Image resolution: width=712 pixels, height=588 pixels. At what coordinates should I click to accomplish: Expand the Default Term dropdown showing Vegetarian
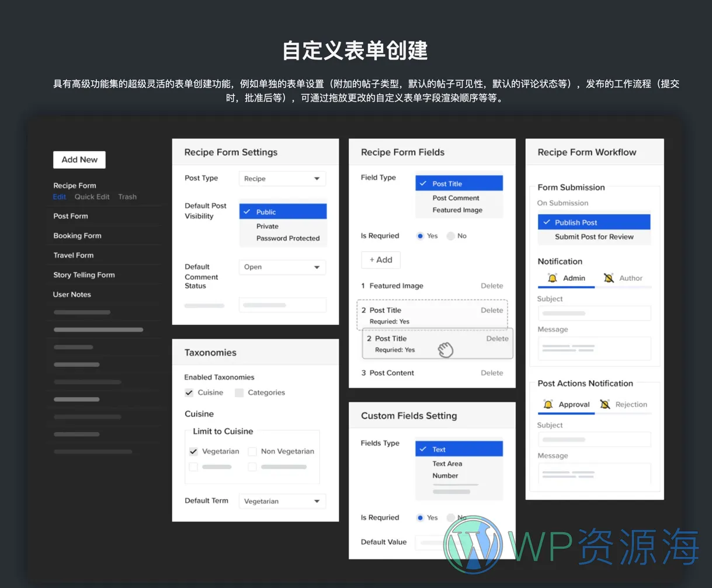(282, 501)
